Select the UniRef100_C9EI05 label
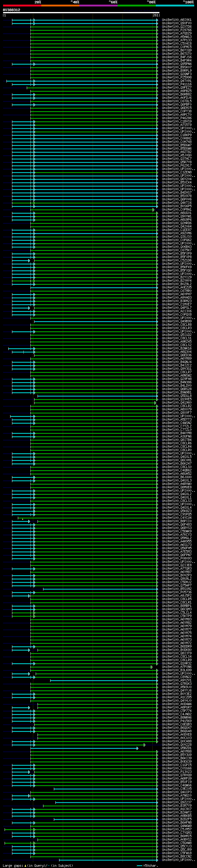This screenshot has width=197, height=868. click(176, 789)
